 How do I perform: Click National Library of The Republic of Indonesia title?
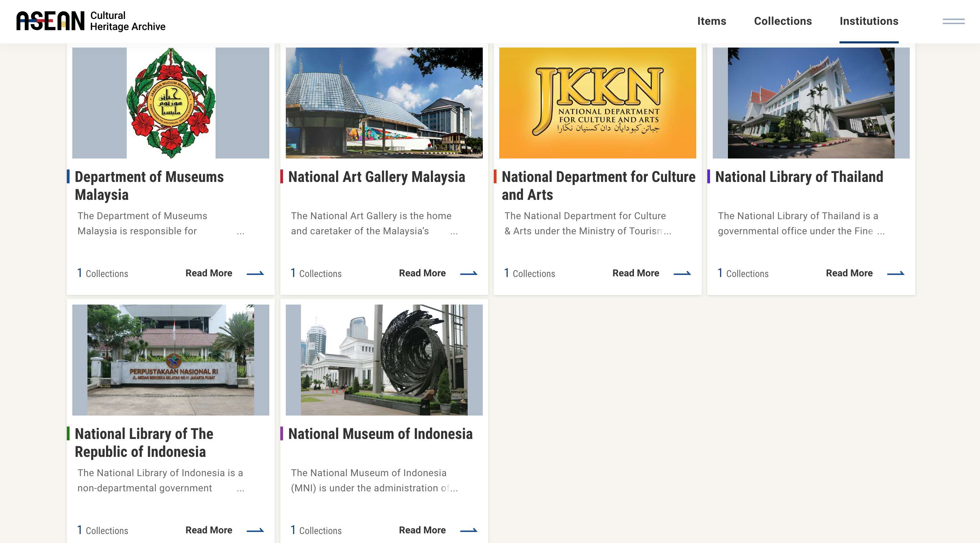144,442
